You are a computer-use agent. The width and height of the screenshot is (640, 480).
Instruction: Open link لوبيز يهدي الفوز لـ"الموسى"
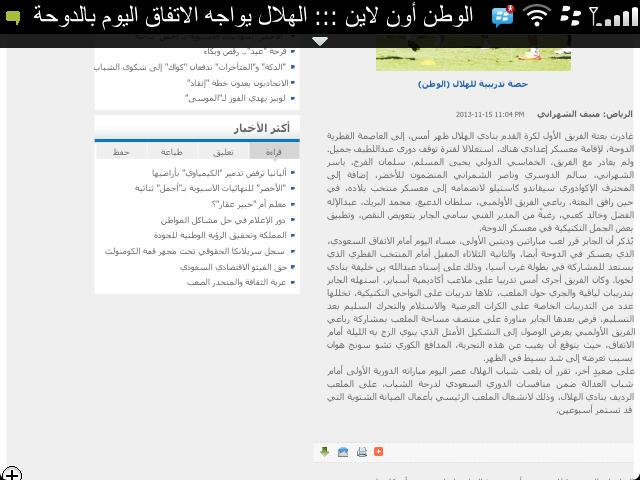pos(236,98)
